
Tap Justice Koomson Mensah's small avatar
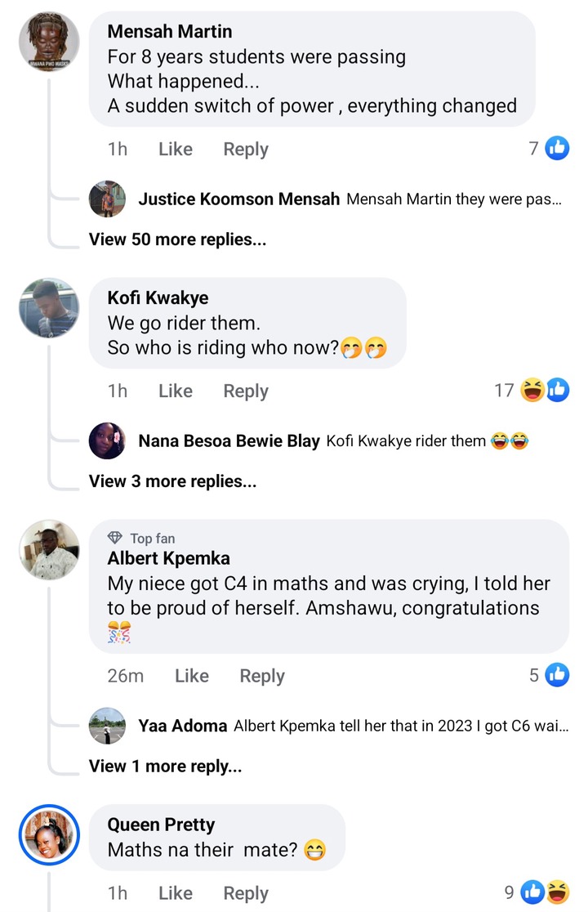pyautogui.click(x=107, y=199)
